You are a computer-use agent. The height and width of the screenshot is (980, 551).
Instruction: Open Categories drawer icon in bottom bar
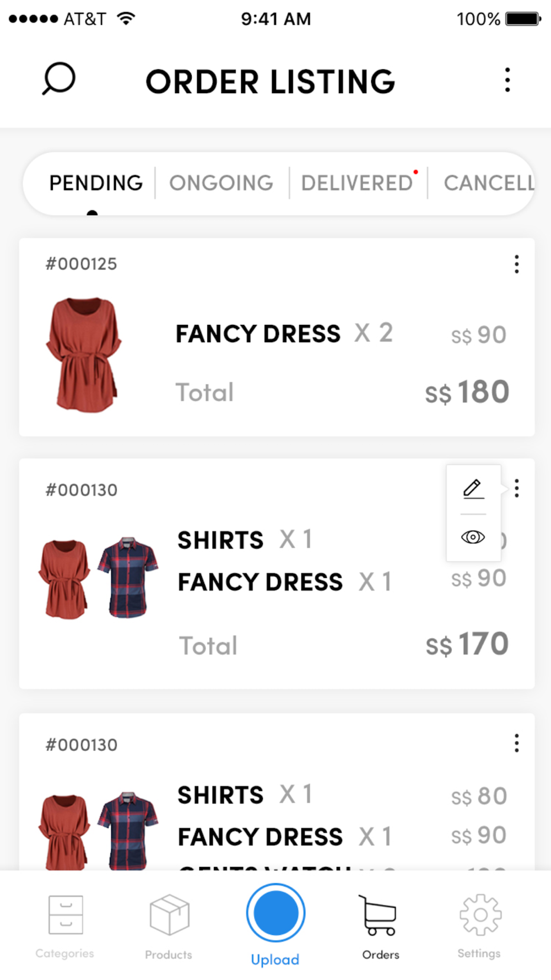[66, 915]
